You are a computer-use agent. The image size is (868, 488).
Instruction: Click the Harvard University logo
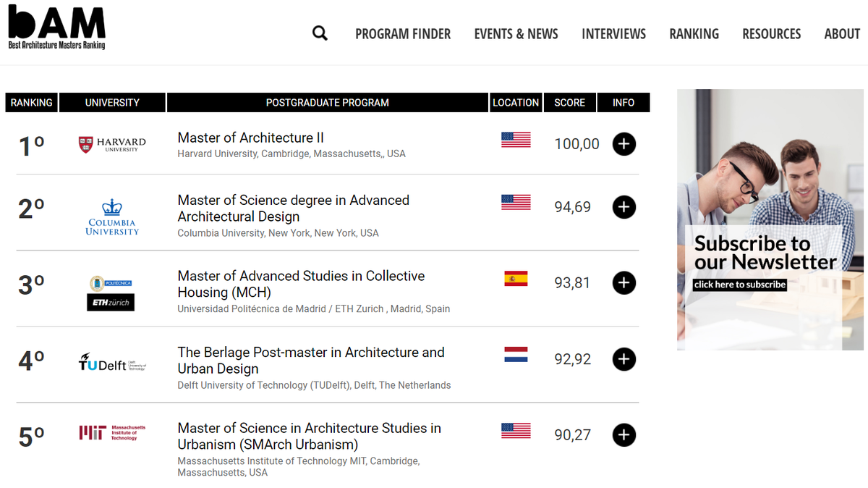point(112,144)
